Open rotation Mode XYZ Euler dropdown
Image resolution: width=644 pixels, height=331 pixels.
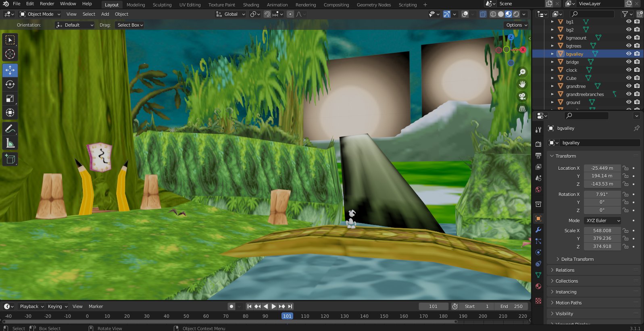(x=603, y=221)
